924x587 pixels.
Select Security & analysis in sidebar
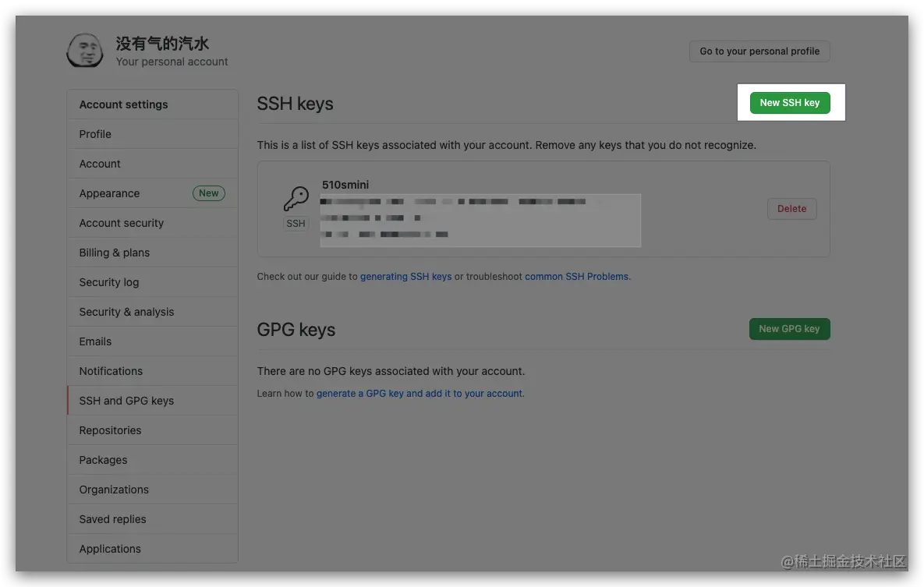pyautogui.click(x=153, y=312)
